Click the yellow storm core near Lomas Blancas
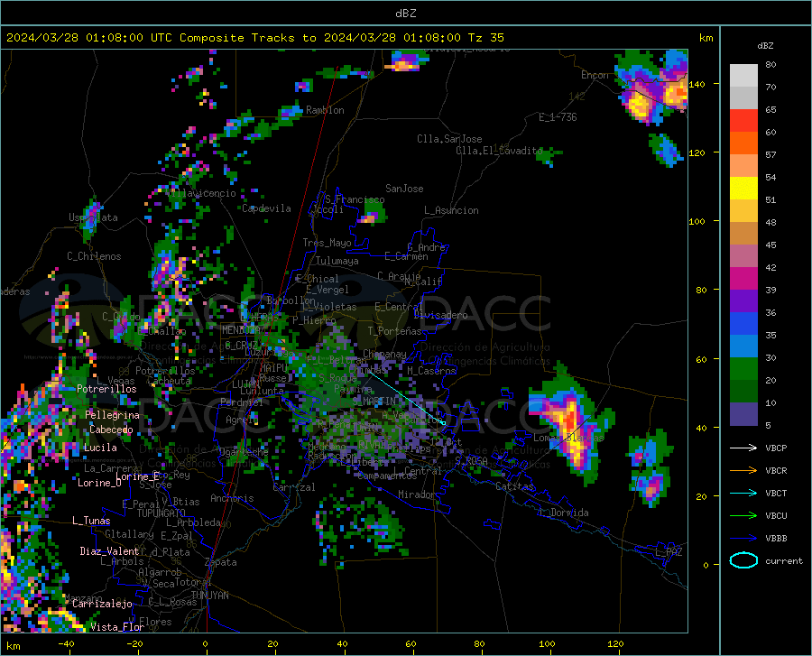This screenshot has width=812, height=656. 571,427
